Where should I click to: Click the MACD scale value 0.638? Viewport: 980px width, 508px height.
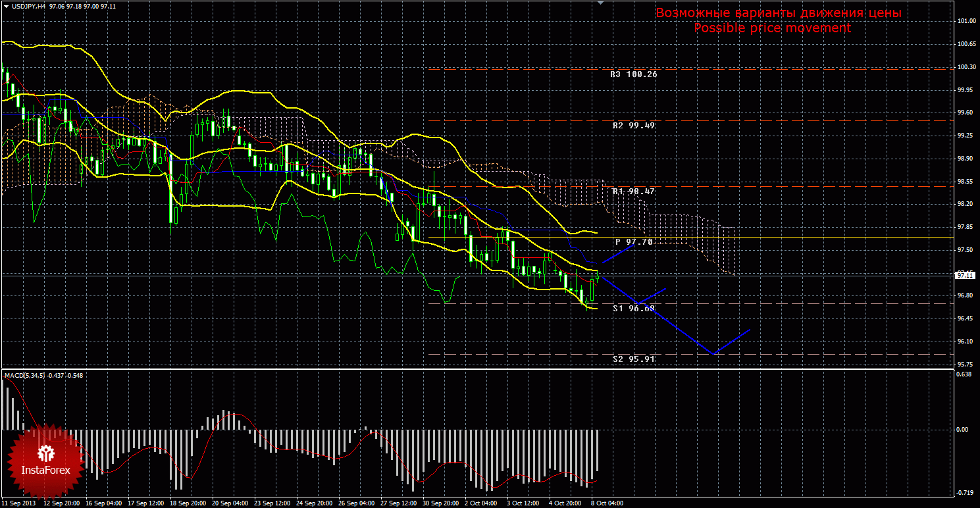(965, 374)
